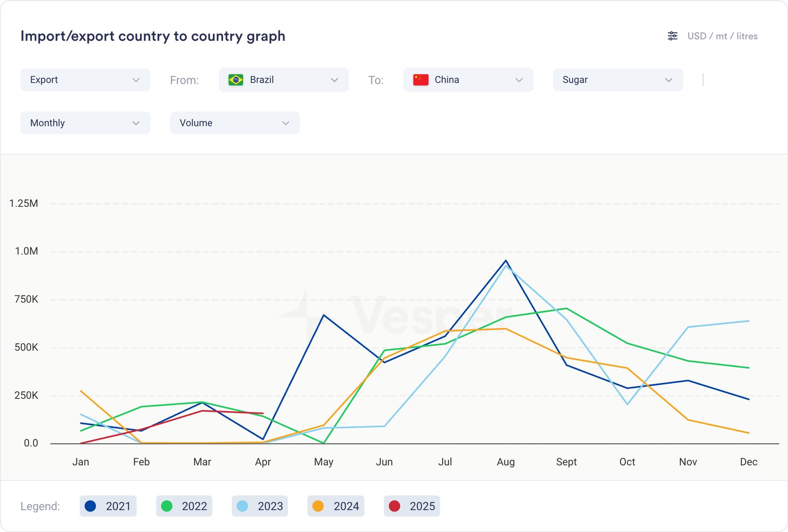Image resolution: width=788 pixels, height=532 pixels.
Task: Toggle the 2024 legend button
Action: pos(336,506)
